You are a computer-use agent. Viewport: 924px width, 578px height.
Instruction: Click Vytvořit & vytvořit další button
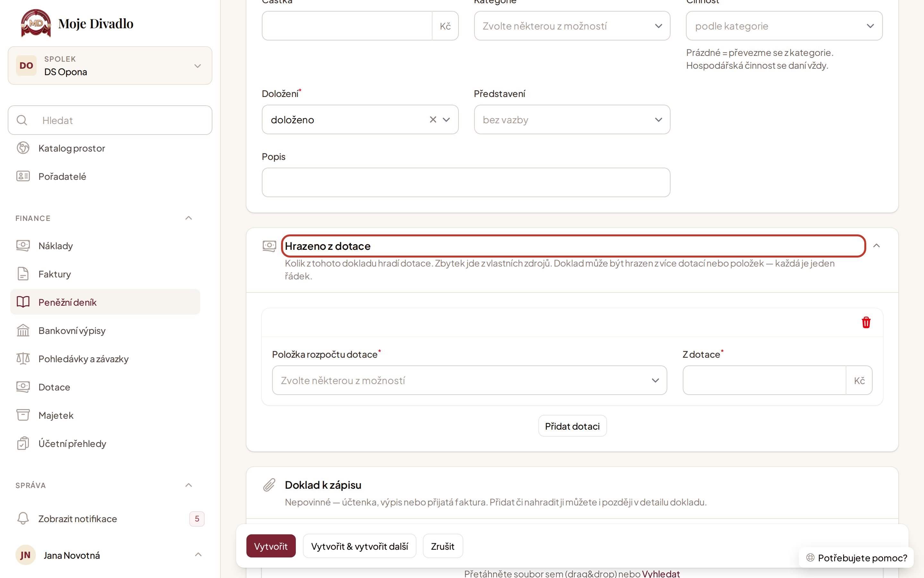(x=359, y=546)
